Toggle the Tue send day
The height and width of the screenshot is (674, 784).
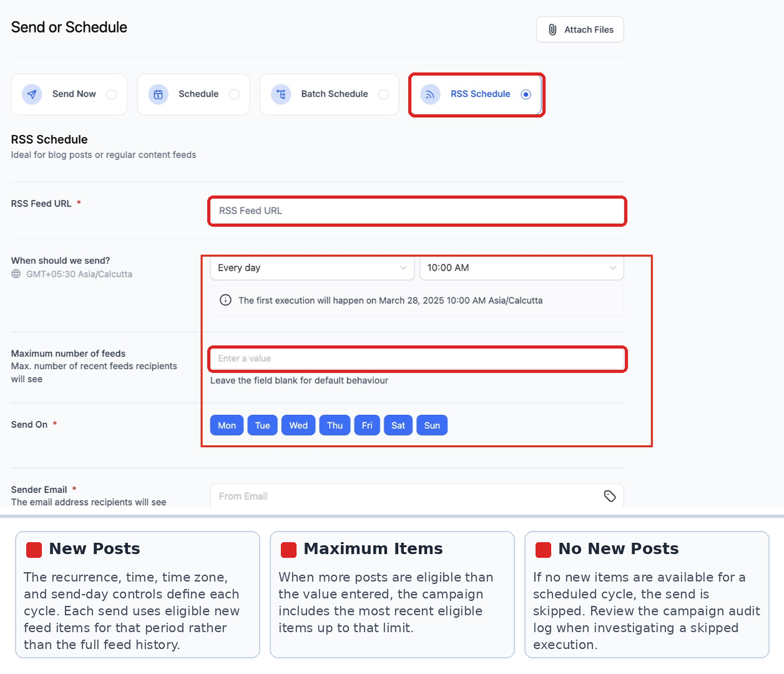tap(262, 425)
